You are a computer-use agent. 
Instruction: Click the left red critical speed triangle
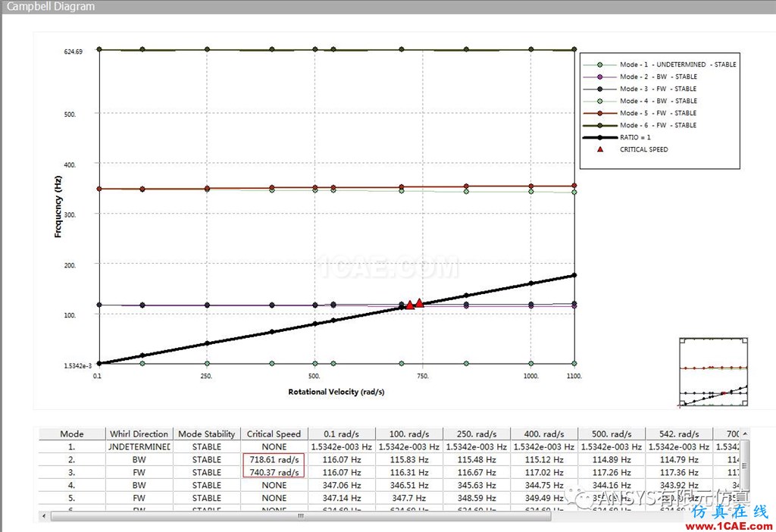point(410,305)
